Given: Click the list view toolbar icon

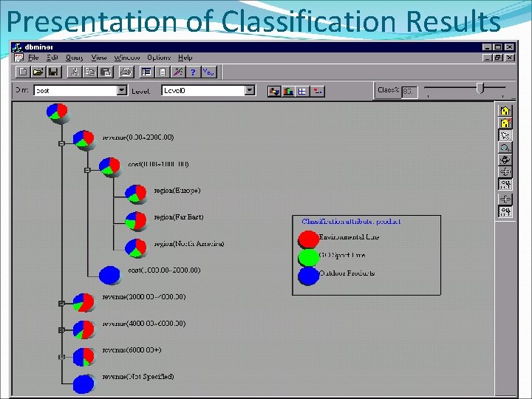Looking at the screenshot, I should 146,72.
